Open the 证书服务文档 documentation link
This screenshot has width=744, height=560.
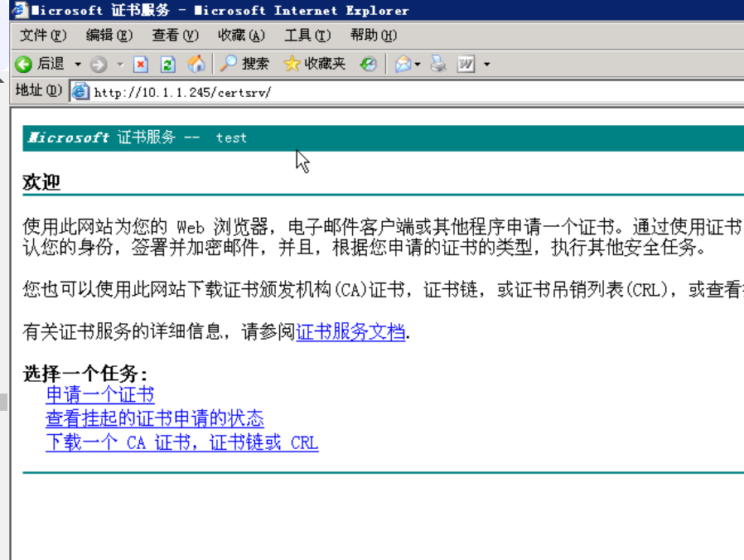coord(350,331)
